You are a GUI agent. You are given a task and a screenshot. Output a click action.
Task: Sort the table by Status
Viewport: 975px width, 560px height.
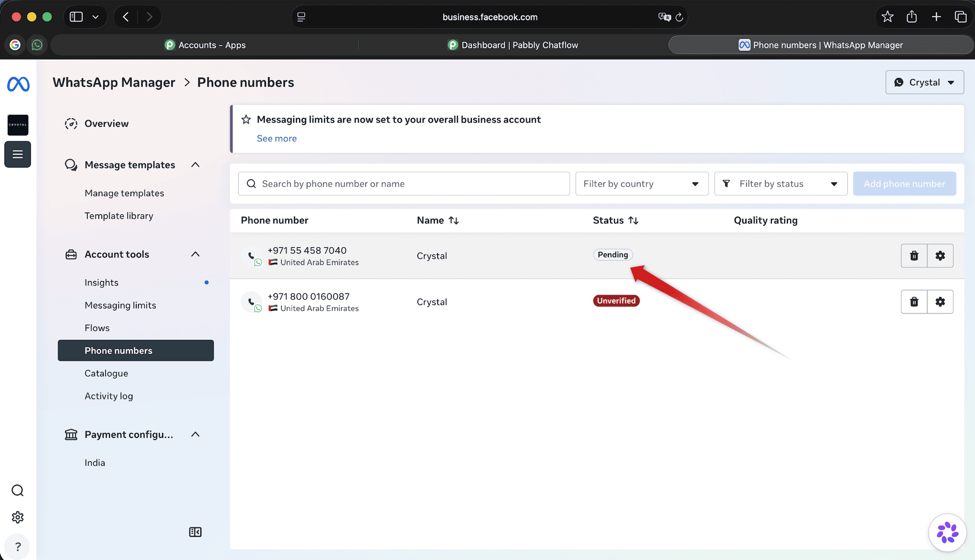pyautogui.click(x=633, y=220)
